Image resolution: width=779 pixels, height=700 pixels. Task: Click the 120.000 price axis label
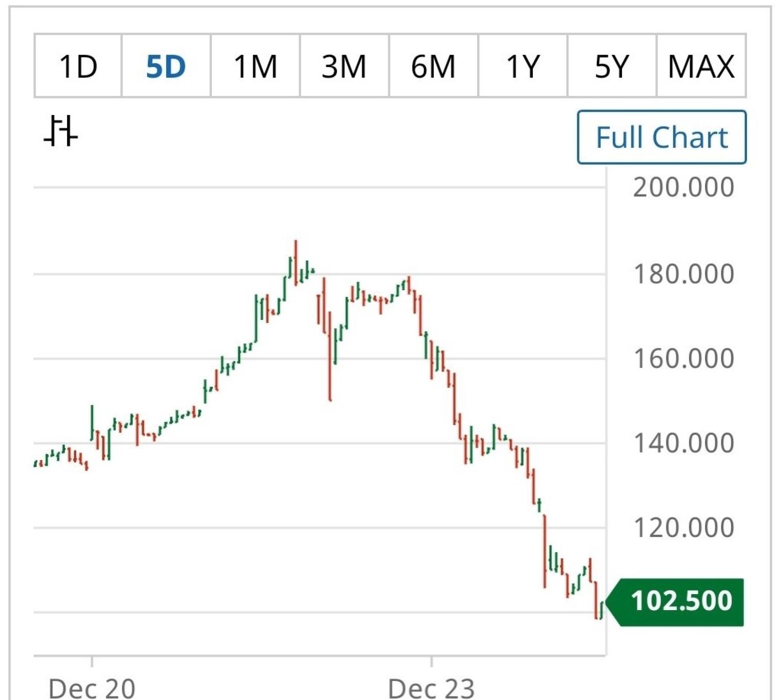[x=683, y=528]
